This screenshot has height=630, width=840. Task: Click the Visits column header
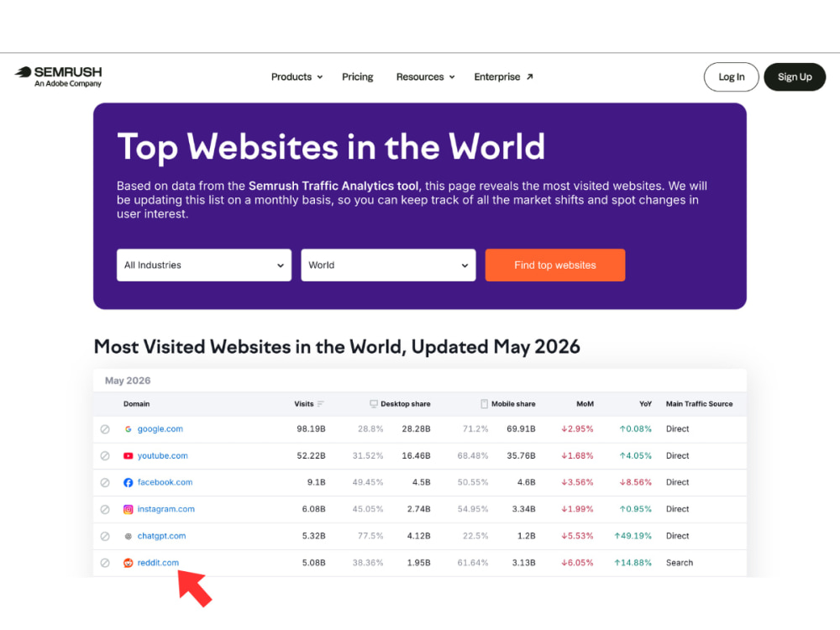pyautogui.click(x=304, y=404)
